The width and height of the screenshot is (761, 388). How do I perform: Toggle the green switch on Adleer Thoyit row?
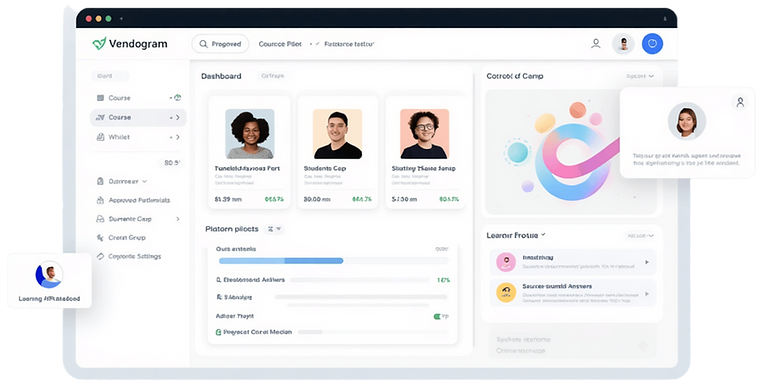tap(437, 316)
